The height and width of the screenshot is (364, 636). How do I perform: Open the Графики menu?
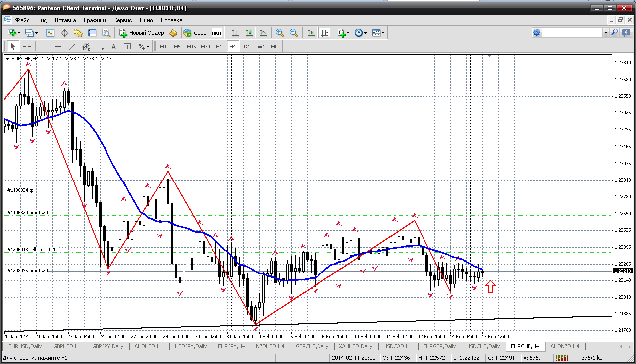tap(95, 20)
